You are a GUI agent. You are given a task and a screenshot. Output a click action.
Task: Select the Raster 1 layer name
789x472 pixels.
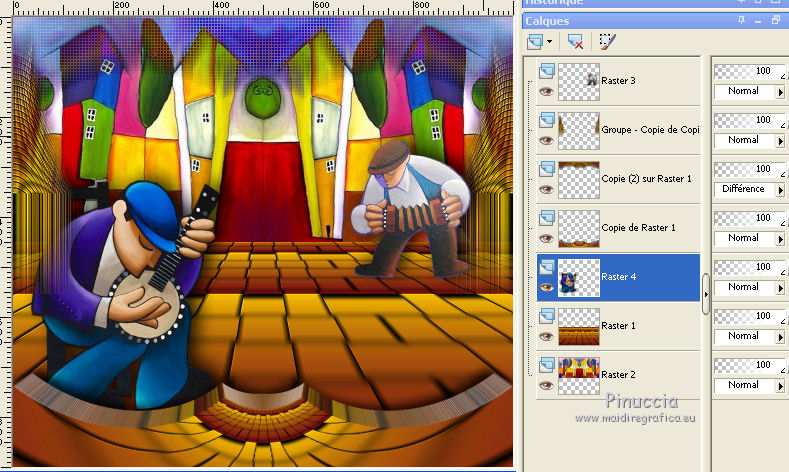[x=618, y=326]
